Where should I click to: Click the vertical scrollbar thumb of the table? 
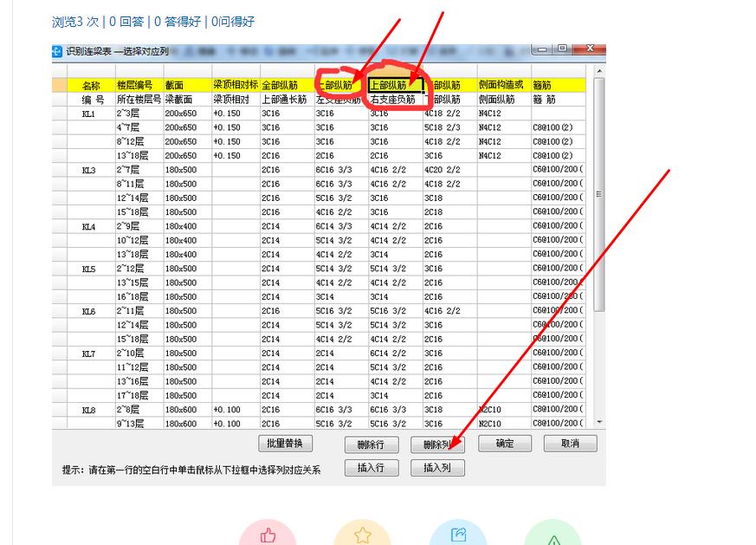tap(599, 194)
